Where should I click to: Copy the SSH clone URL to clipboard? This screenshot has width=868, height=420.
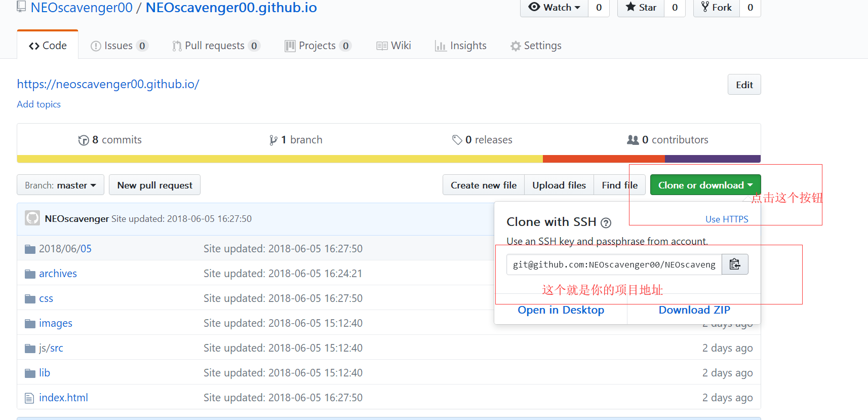[x=735, y=264]
